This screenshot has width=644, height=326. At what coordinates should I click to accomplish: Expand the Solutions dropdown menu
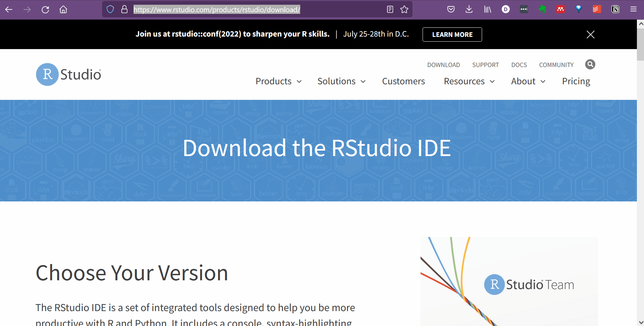coord(341,81)
